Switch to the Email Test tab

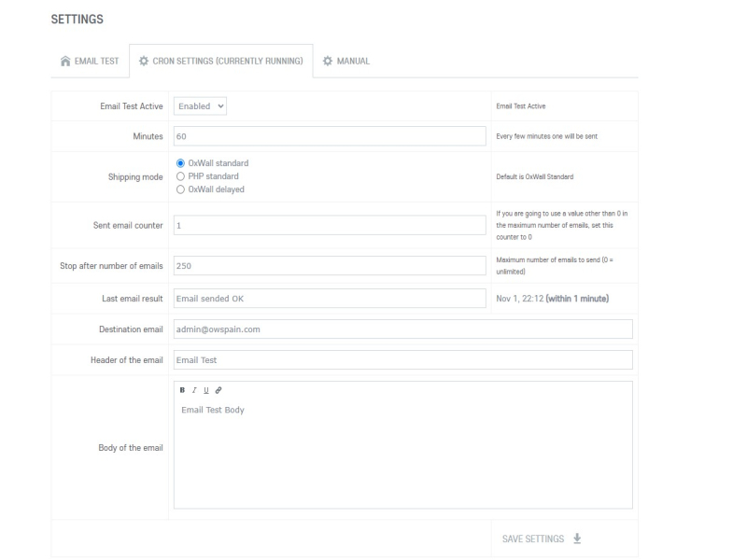[89, 61]
